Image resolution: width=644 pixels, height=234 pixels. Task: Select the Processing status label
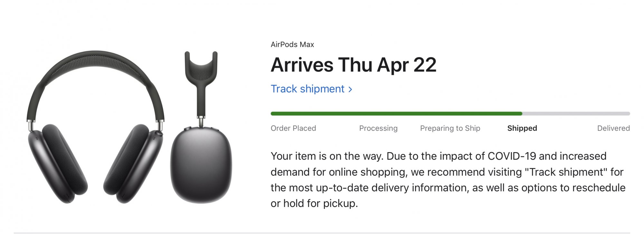[378, 128]
